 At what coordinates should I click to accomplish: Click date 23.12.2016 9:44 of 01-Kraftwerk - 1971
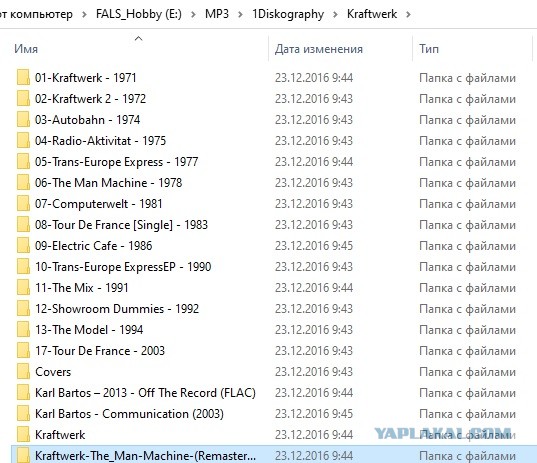(x=314, y=78)
